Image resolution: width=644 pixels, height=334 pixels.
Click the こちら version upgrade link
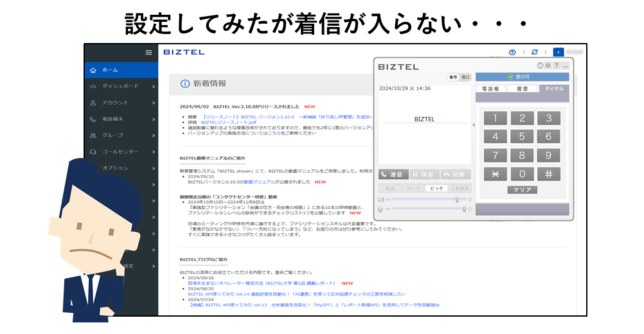[x=274, y=134]
